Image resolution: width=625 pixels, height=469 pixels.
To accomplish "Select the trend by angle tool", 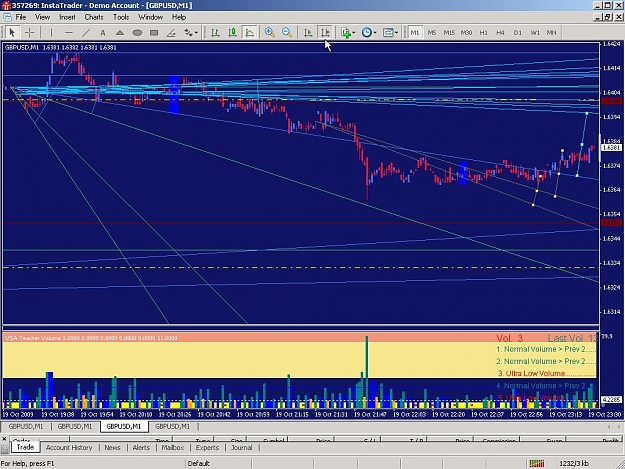I will (171, 33).
